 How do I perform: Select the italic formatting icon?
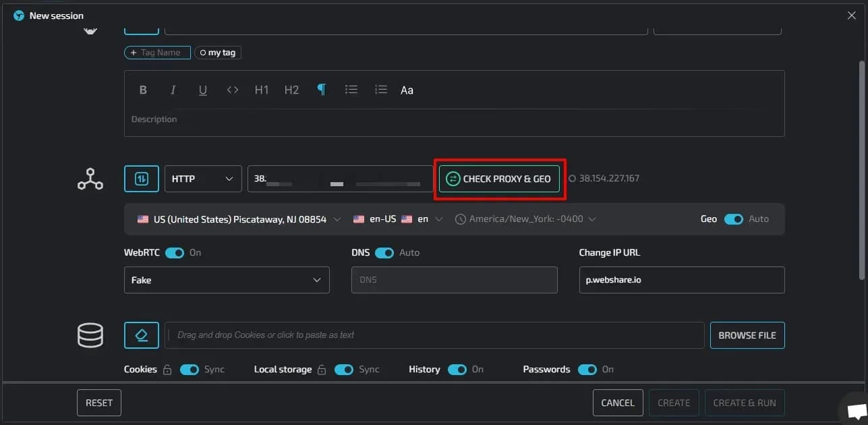(x=173, y=89)
